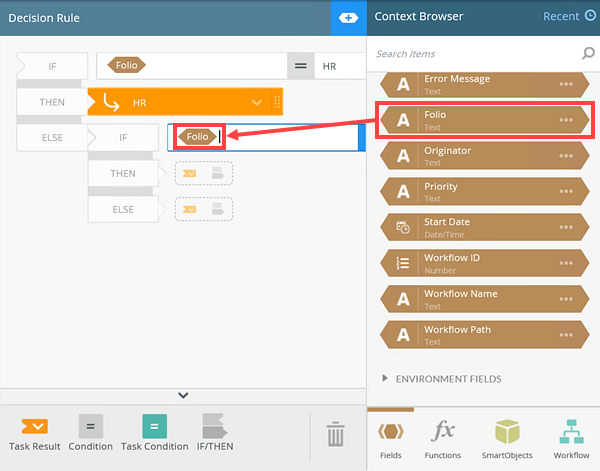Screen dimensions: 600x471
Task: Switch to the Workflow tab
Action: point(571,439)
